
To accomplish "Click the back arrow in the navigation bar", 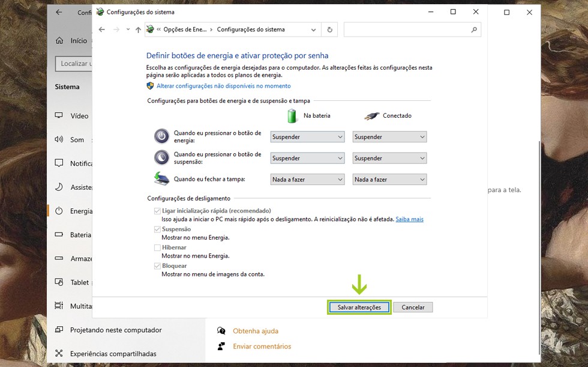I will coord(102,29).
